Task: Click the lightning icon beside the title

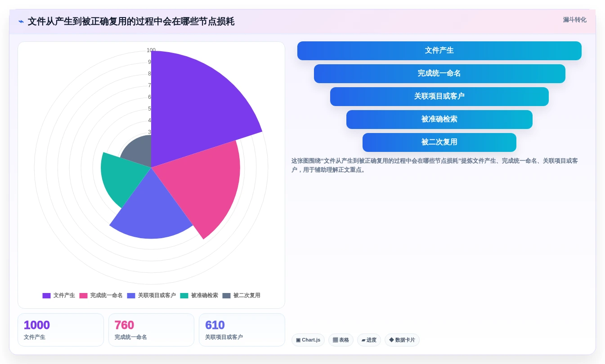Action: [21, 22]
